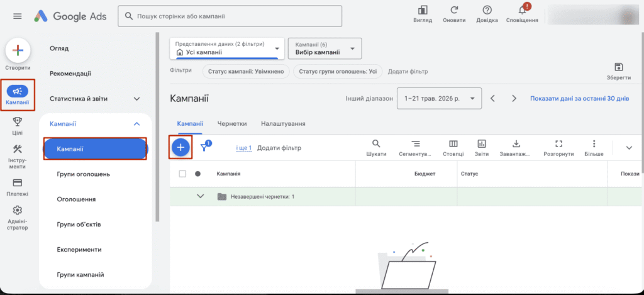Sort by the Статус column header
The image size is (644, 295).
tap(469, 174)
